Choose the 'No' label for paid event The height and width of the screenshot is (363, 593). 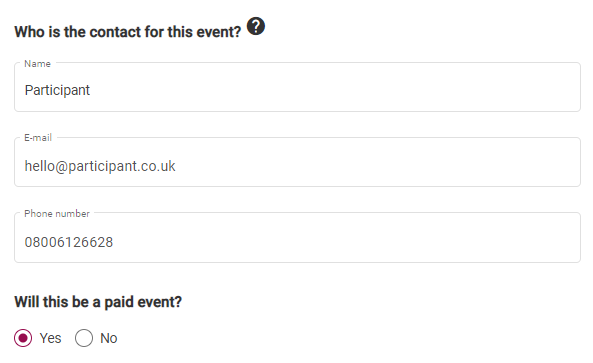click(109, 338)
